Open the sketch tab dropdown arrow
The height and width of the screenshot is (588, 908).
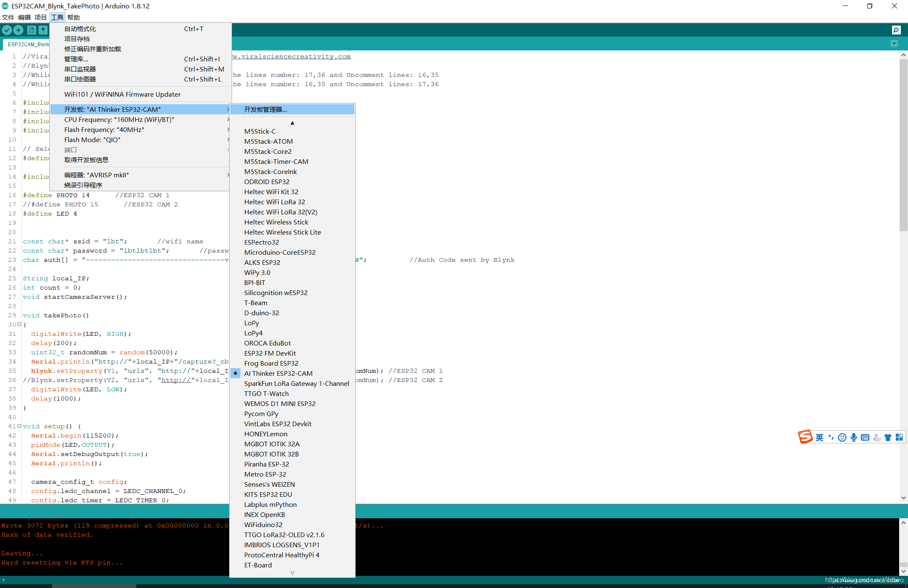[x=895, y=44]
